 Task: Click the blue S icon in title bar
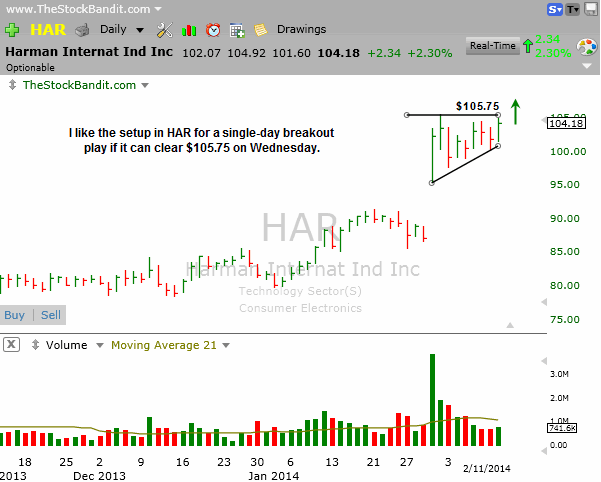(554, 9)
